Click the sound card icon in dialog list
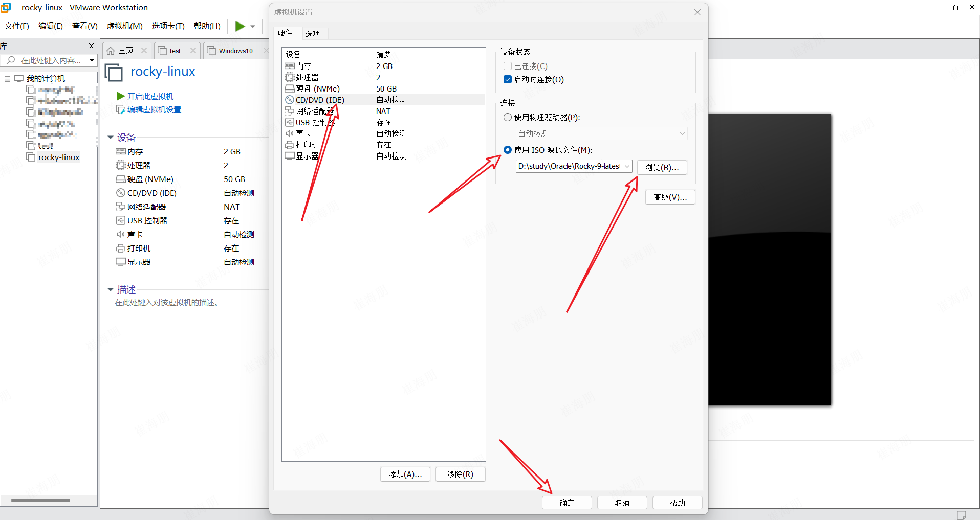The image size is (980, 520). pyautogui.click(x=290, y=133)
